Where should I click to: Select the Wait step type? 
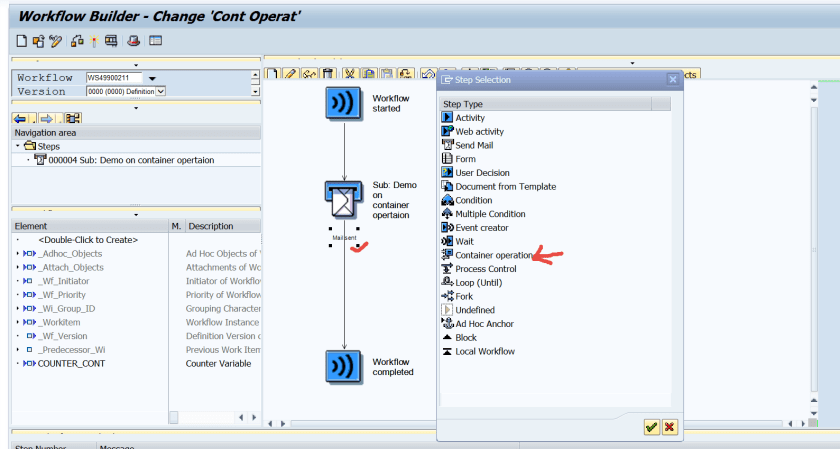(464, 242)
